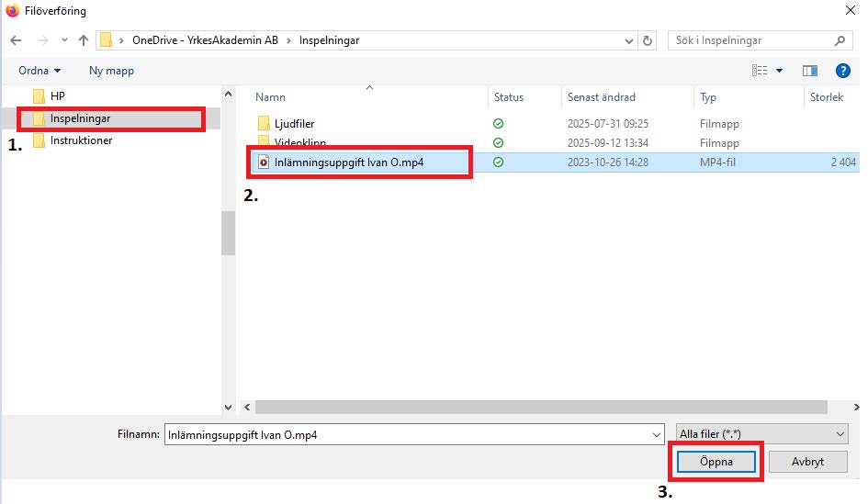Viewport: 868px width, 504px height.
Task: Click horizontal scrollbar left arrow
Action: click(x=247, y=408)
